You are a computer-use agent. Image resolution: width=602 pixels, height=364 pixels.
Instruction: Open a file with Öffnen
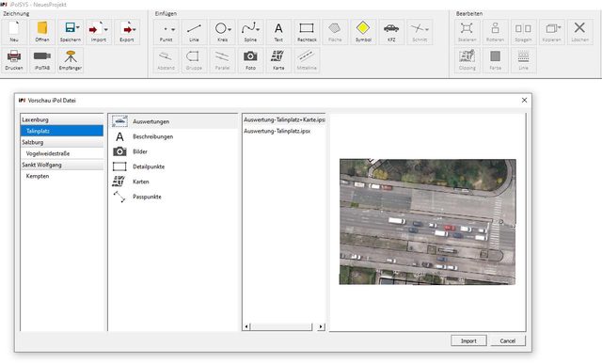tap(42, 31)
